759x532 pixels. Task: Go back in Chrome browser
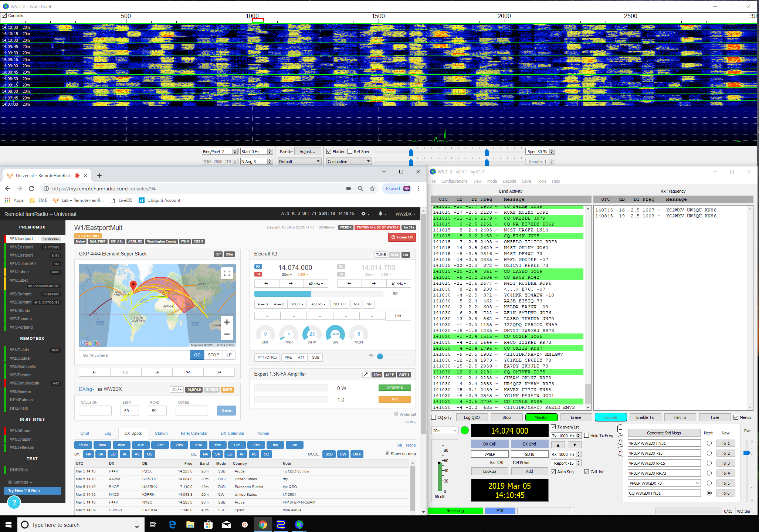tap(8, 189)
